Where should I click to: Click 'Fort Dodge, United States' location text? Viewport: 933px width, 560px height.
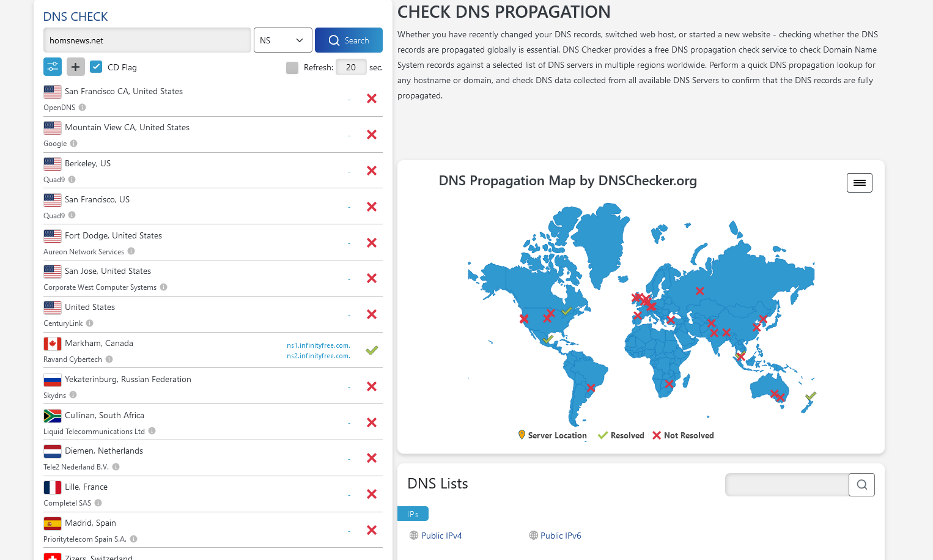(x=113, y=235)
